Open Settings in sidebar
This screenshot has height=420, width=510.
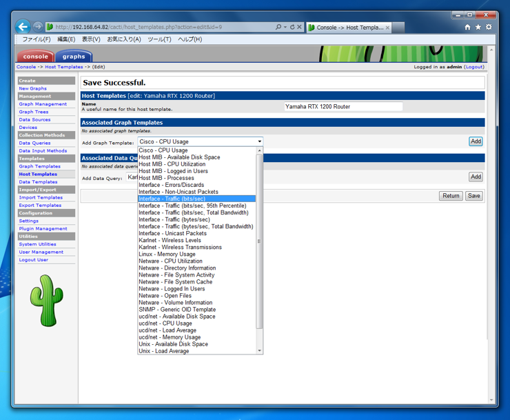[x=29, y=221]
